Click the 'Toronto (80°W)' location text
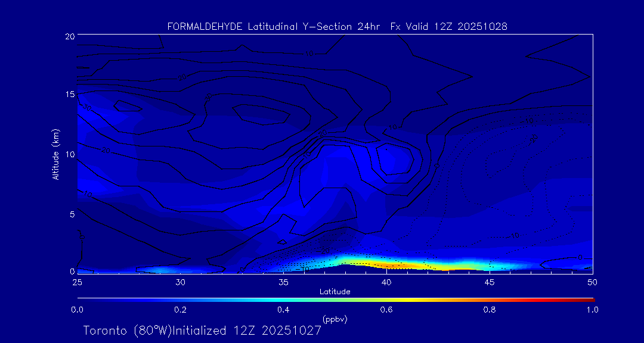The image size is (644, 343). point(122,330)
